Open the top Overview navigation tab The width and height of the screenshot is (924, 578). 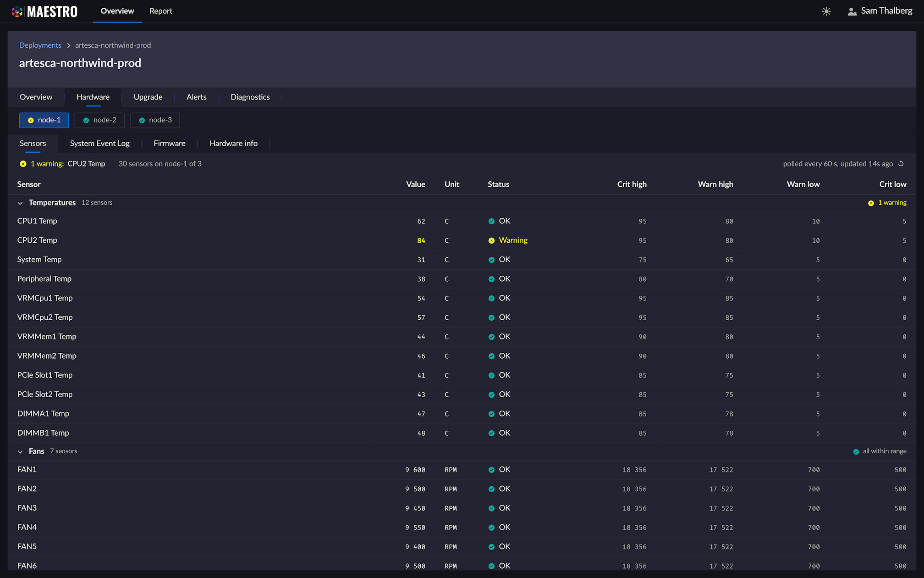(117, 11)
